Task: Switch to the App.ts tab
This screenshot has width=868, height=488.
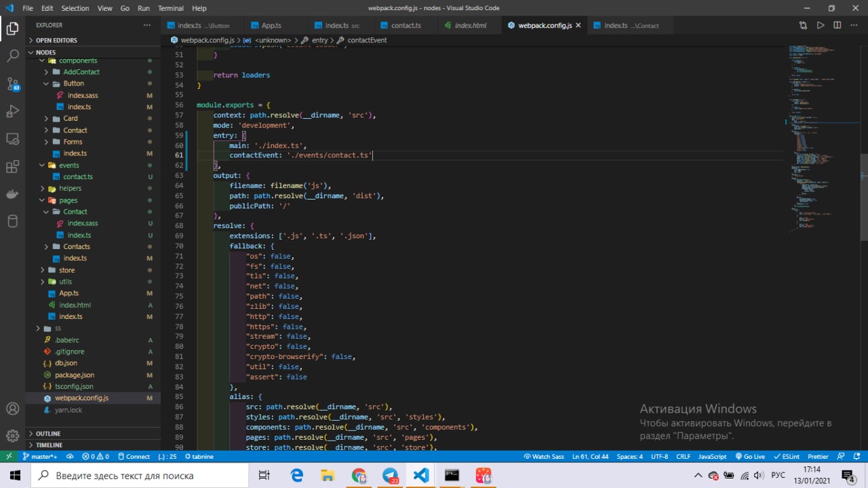Action: [271, 25]
